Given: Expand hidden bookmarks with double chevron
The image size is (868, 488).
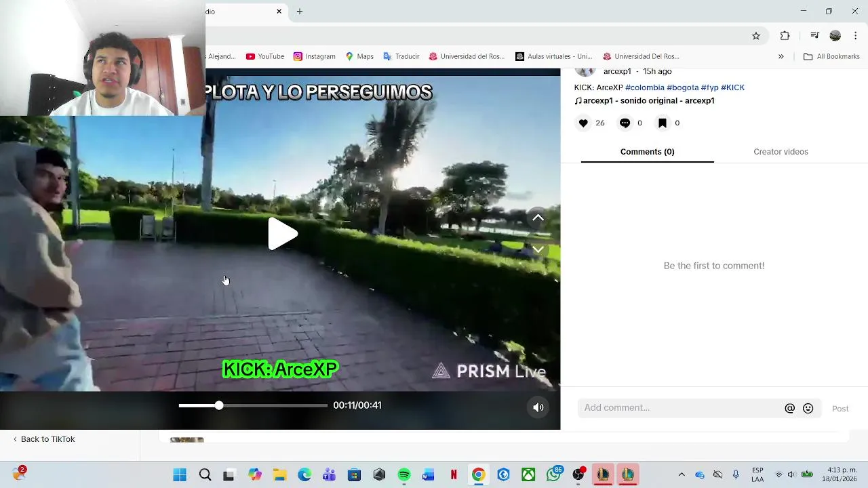Looking at the screenshot, I should point(781,56).
